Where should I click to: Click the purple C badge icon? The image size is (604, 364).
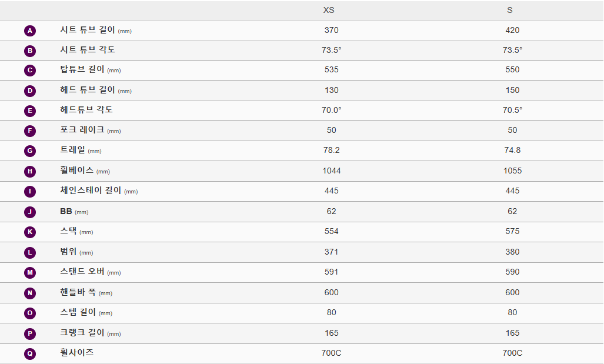click(x=30, y=71)
